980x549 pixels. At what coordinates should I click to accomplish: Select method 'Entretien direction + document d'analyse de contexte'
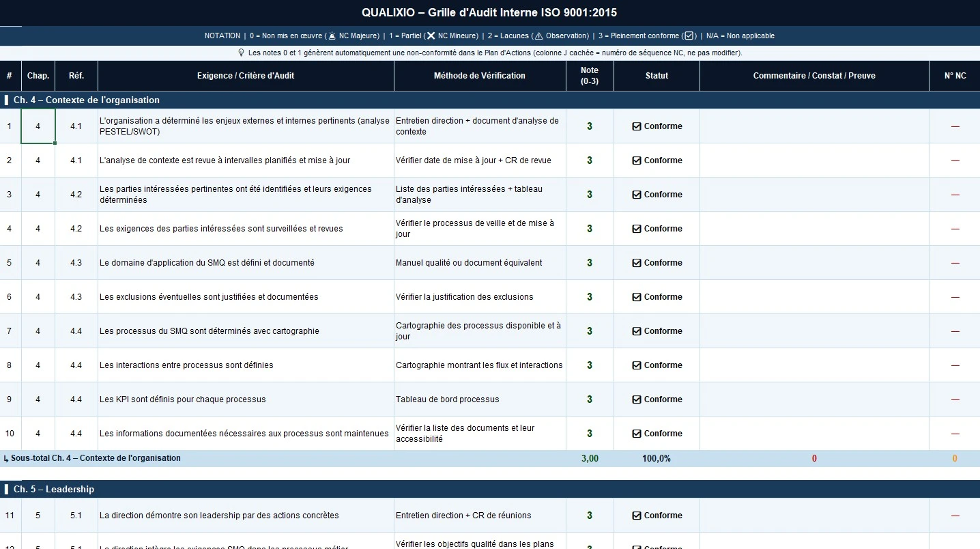[480, 126]
